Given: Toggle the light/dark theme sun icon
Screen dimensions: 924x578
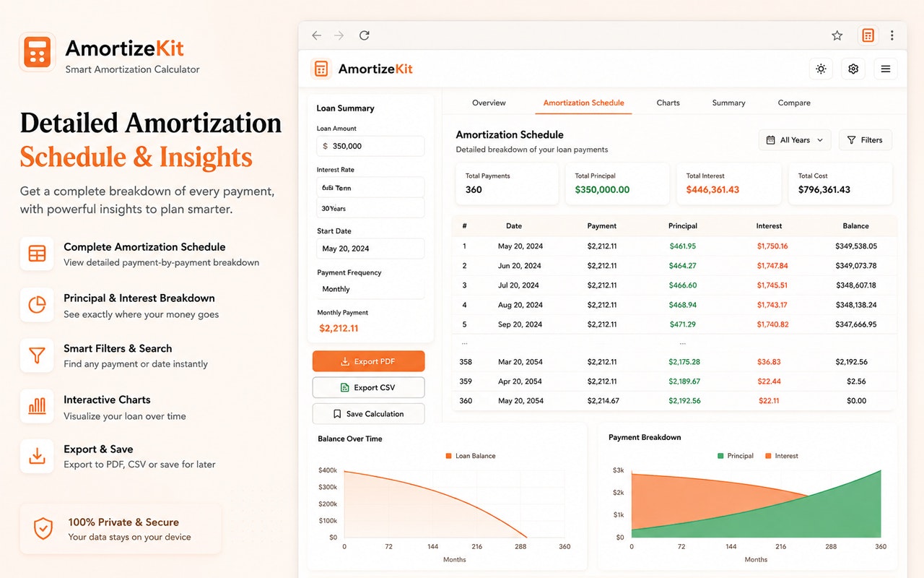Looking at the screenshot, I should click(x=821, y=69).
